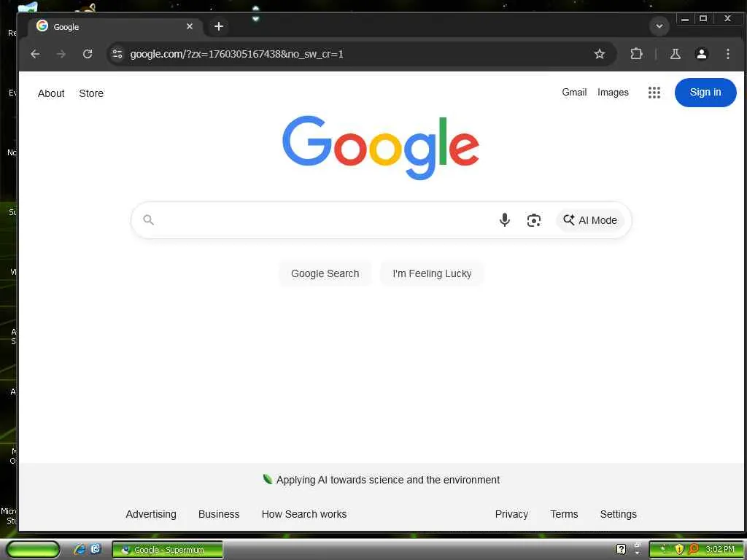Click the security shield tray icon
The width and height of the screenshot is (747, 560).
[679, 549]
